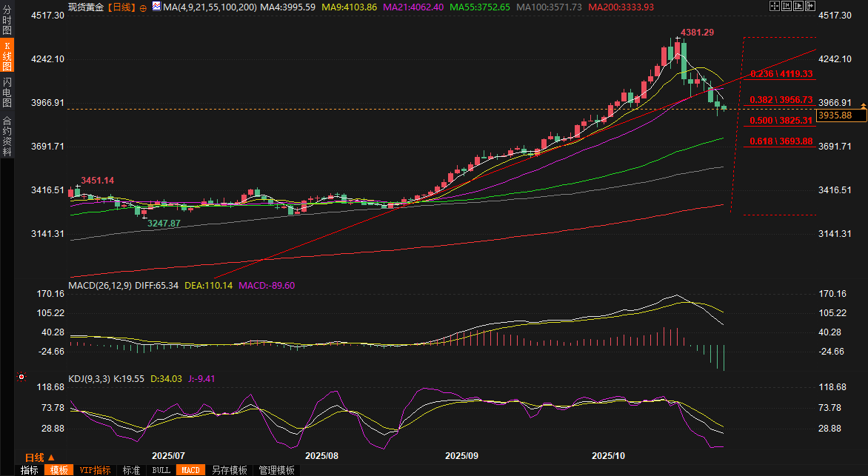Click the crosshair icon beside 日线 title
The image size is (868, 476).
pos(143,7)
